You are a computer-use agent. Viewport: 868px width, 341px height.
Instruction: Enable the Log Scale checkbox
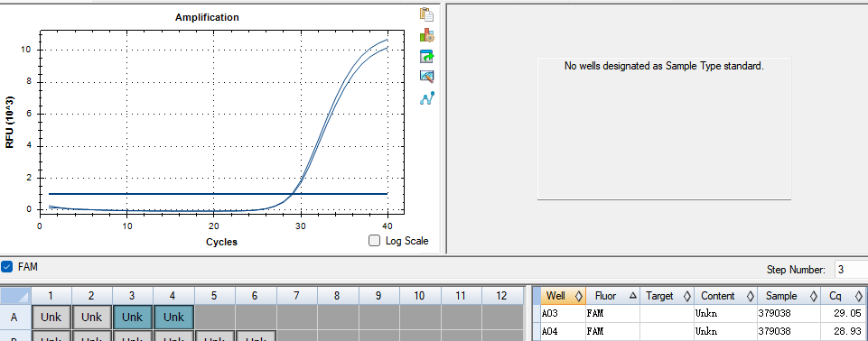point(375,240)
